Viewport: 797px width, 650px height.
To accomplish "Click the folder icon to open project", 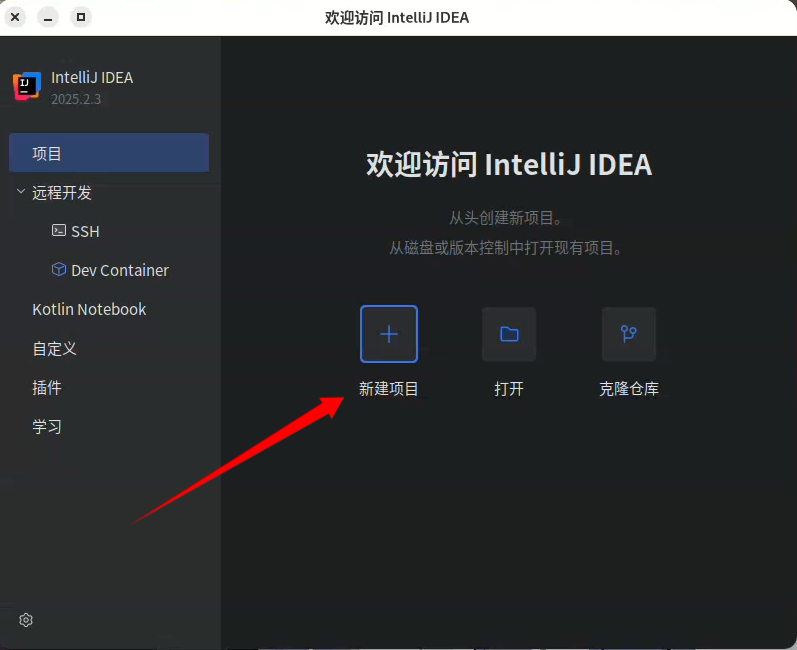I will [509, 334].
